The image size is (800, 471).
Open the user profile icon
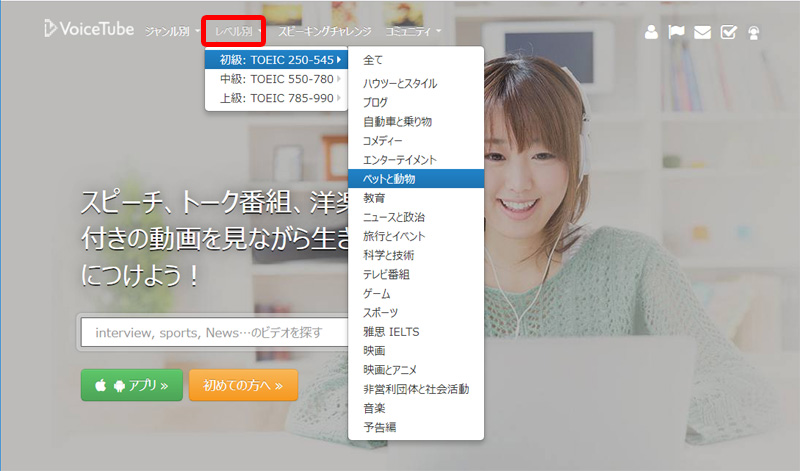pos(652,32)
